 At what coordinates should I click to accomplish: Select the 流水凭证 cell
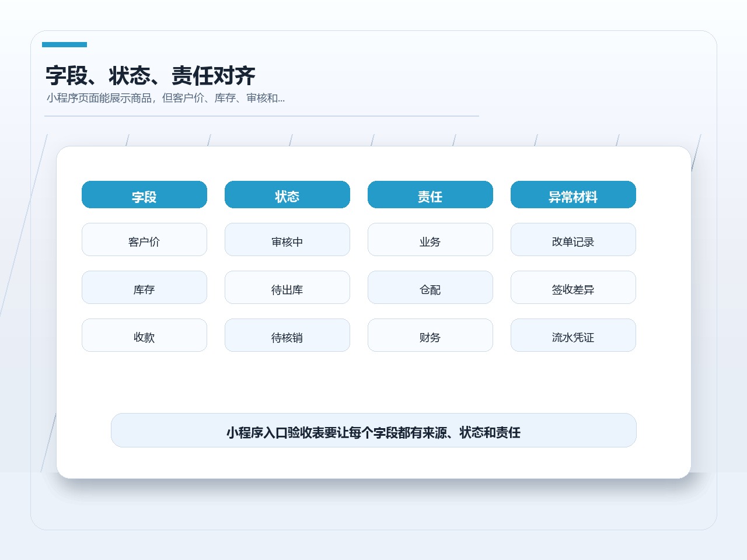(573, 335)
